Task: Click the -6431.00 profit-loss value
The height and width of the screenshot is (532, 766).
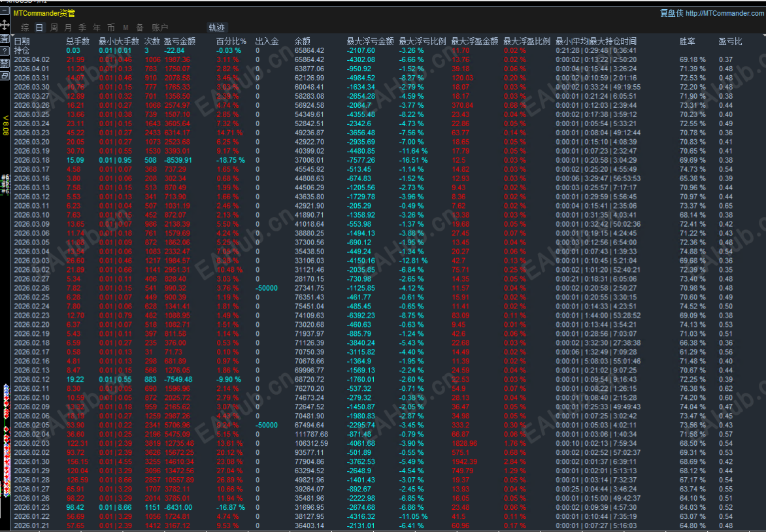Action: coord(178,508)
